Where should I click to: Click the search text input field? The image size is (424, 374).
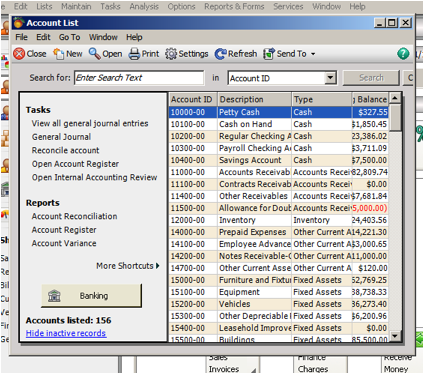[x=139, y=78]
